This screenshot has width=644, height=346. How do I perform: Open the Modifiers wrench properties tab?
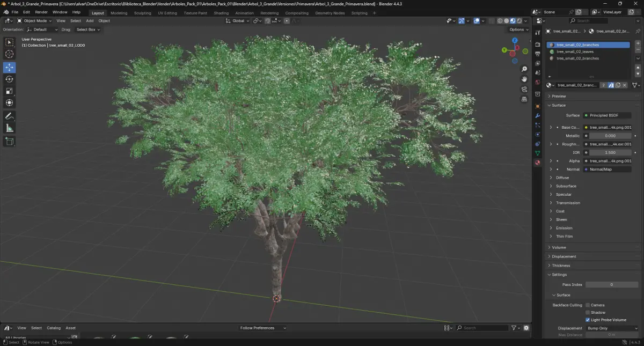tap(537, 115)
